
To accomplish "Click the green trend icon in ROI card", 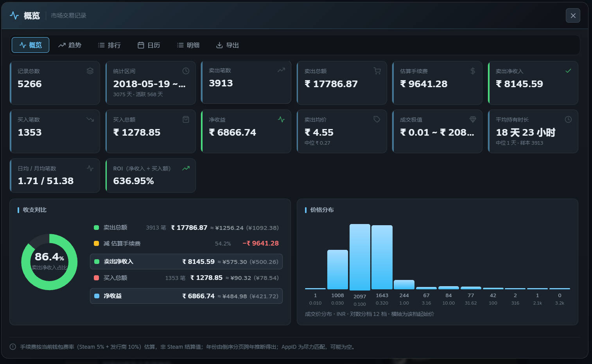I will [x=186, y=168].
